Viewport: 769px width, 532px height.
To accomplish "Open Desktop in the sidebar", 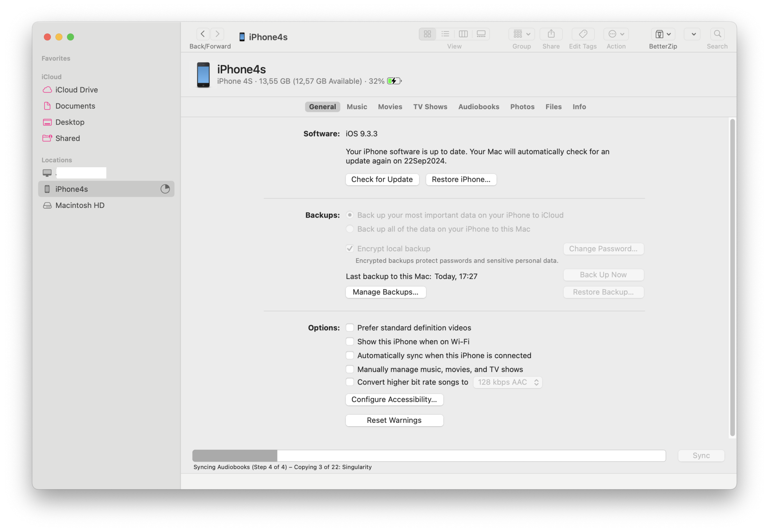I will [x=70, y=122].
